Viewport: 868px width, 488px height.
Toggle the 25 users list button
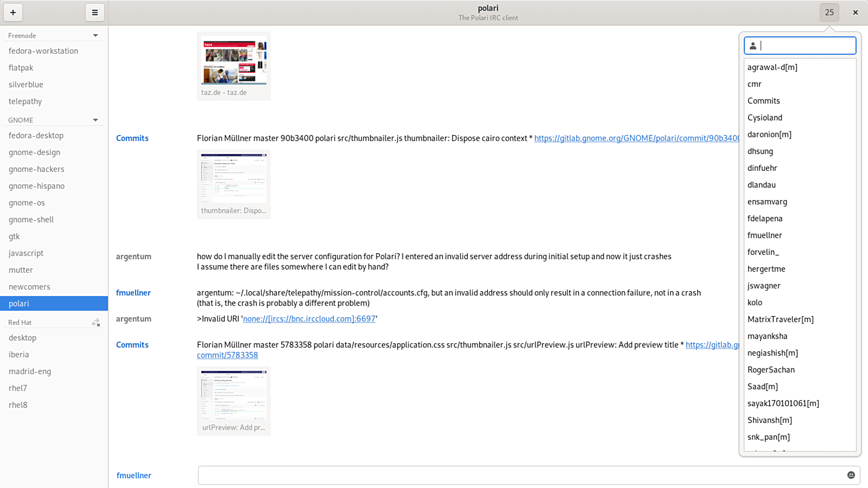(829, 12)
